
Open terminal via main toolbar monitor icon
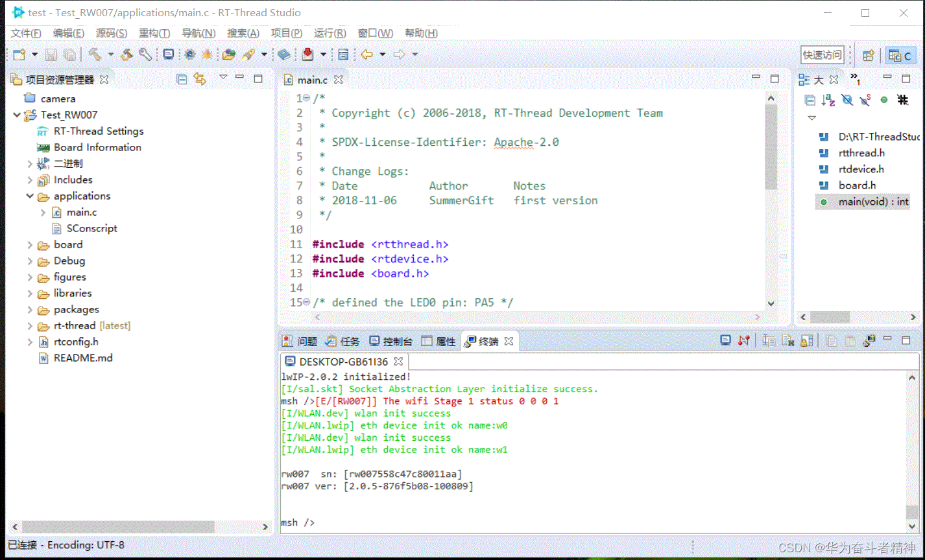pos(169,55)
